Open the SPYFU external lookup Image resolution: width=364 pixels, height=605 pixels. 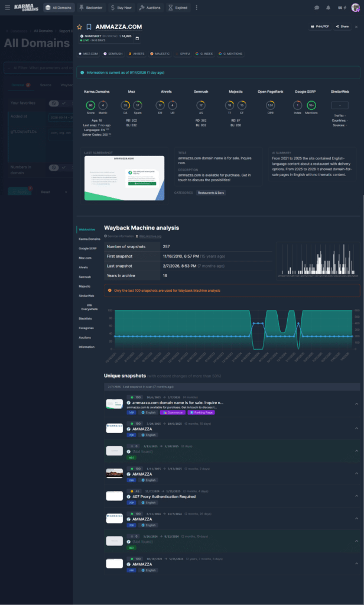tap(183, 54)
